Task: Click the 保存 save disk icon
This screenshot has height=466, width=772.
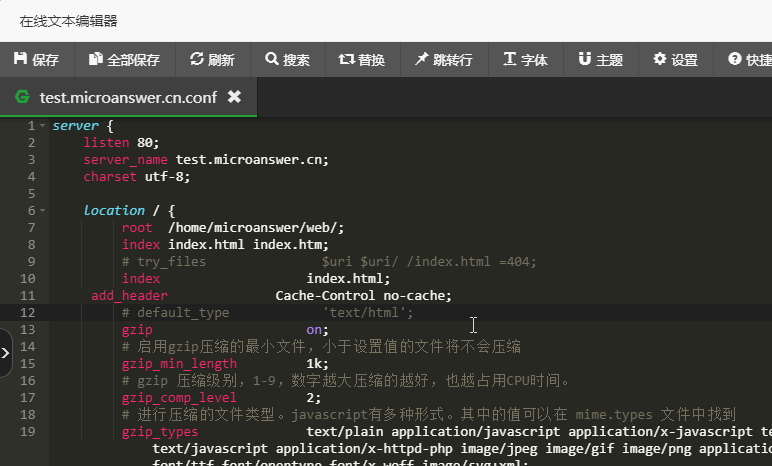Action: pos(20,59)
